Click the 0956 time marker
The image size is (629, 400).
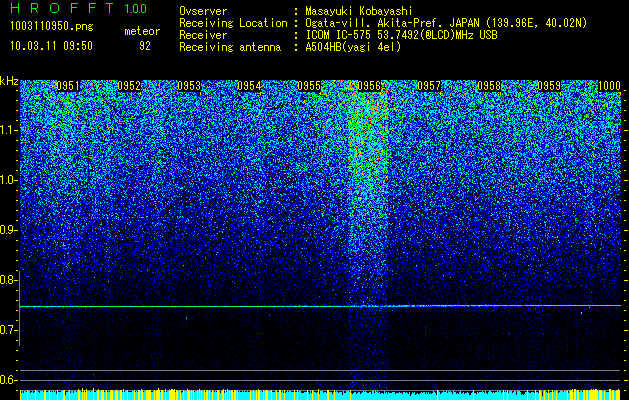pyautogui.click(x=369, y=86)
